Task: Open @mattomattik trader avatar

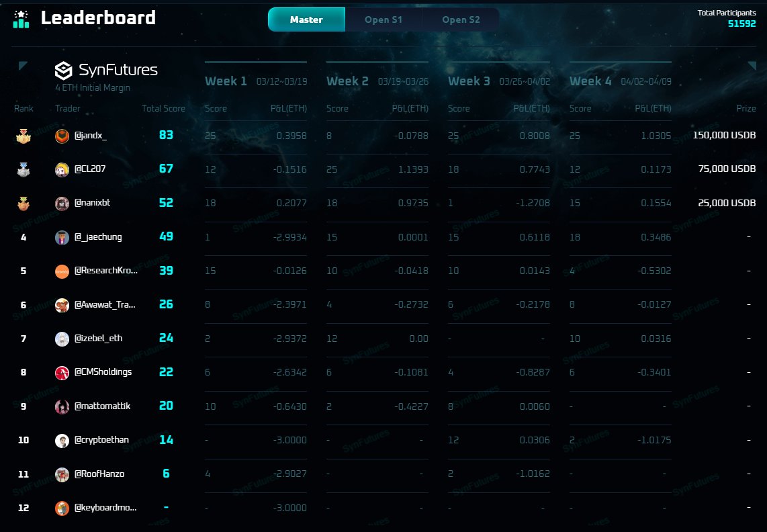Action: (62, 406)
